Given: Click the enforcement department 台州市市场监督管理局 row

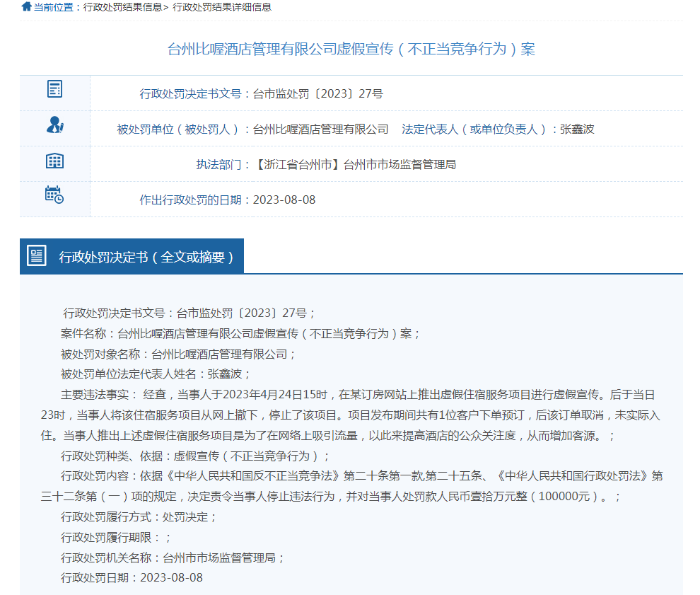Looking at the screenshot, I should coord(399,164).
